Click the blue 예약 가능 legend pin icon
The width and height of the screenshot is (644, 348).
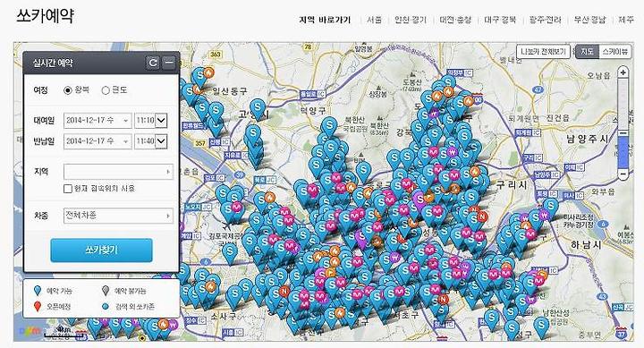pos(38,291)
